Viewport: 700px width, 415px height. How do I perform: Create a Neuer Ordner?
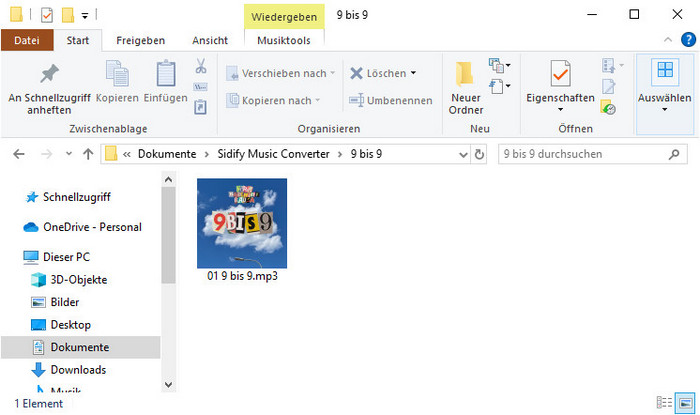point(466,88)
